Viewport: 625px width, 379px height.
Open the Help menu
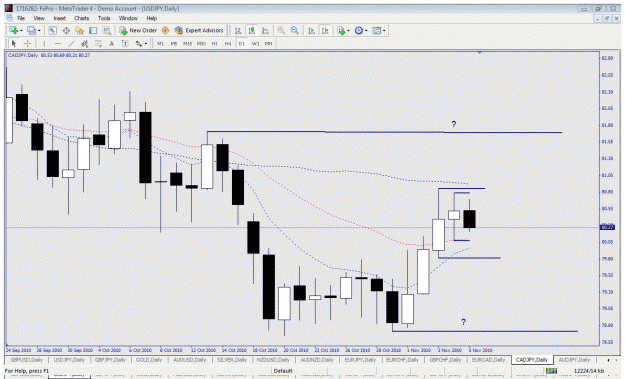pyautogui.click(x=151, y=18)
